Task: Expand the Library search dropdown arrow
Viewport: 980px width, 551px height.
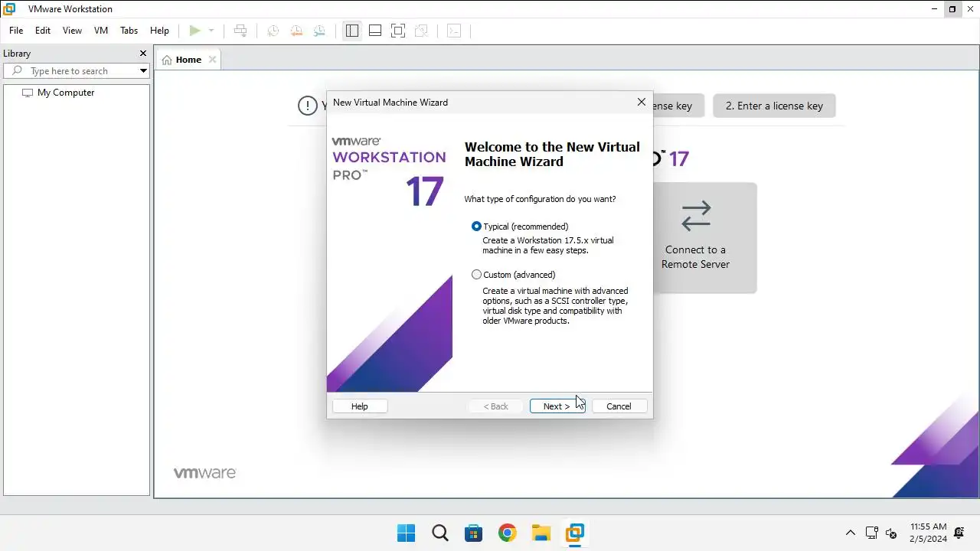Action: [x=143, y=70]
